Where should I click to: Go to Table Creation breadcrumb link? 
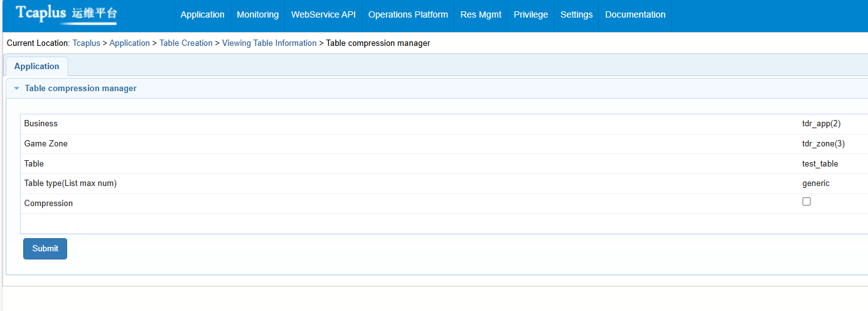[186, 43]
